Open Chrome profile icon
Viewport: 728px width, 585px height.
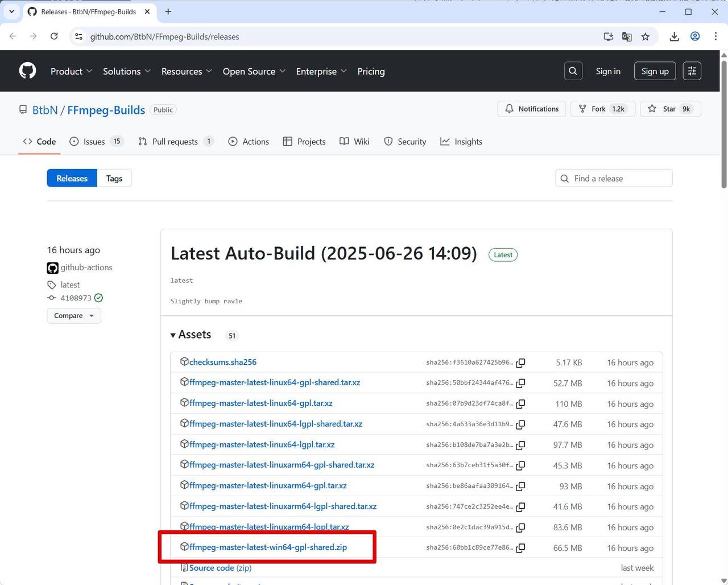pos(695,36)
